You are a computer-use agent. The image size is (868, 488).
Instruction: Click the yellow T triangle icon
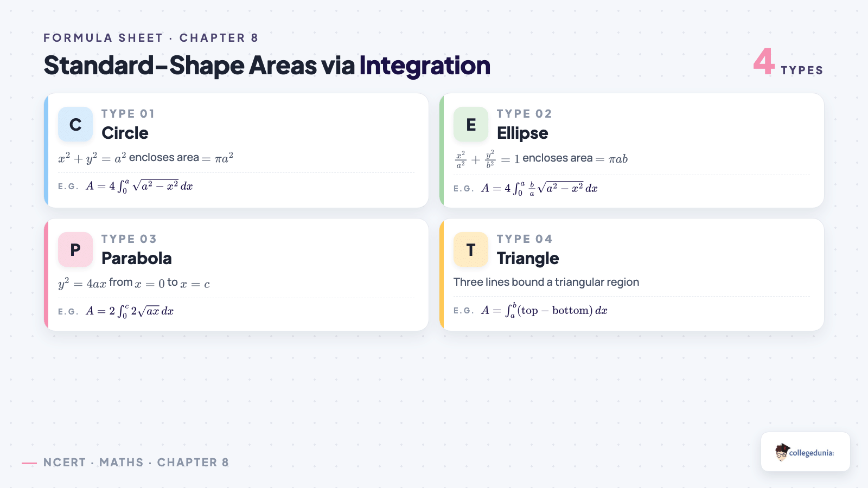[x=471, y=249]
